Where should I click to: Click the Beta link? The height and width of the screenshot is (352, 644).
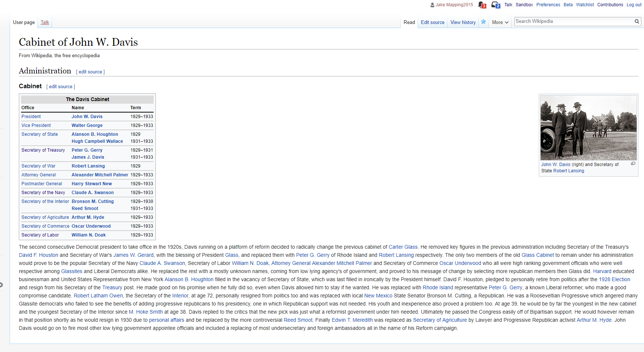pyautogui.click(x=568, y=5)
